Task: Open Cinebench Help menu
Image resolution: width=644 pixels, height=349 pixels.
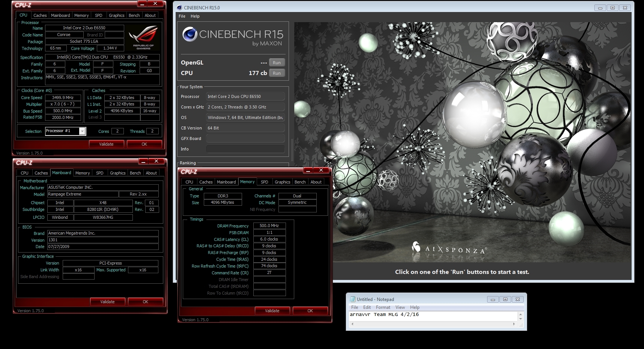Action: point(195,16)
